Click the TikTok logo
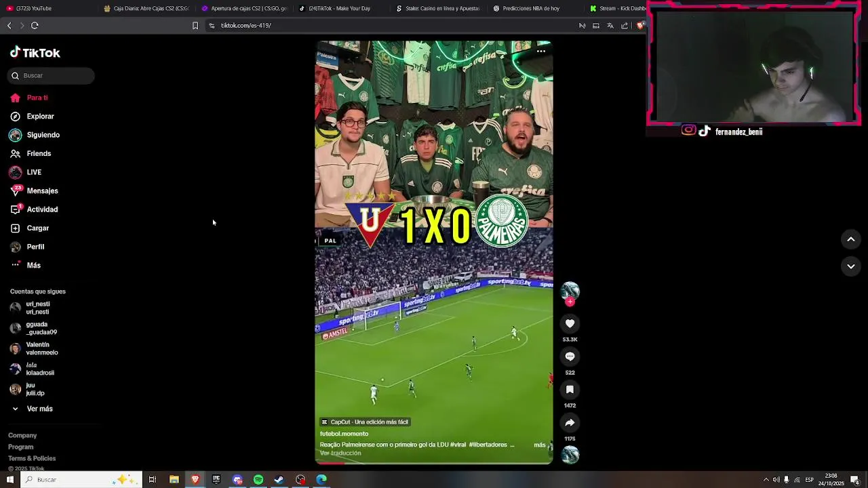The width and height of the screenshot is (868, 488). click(35, 53)
